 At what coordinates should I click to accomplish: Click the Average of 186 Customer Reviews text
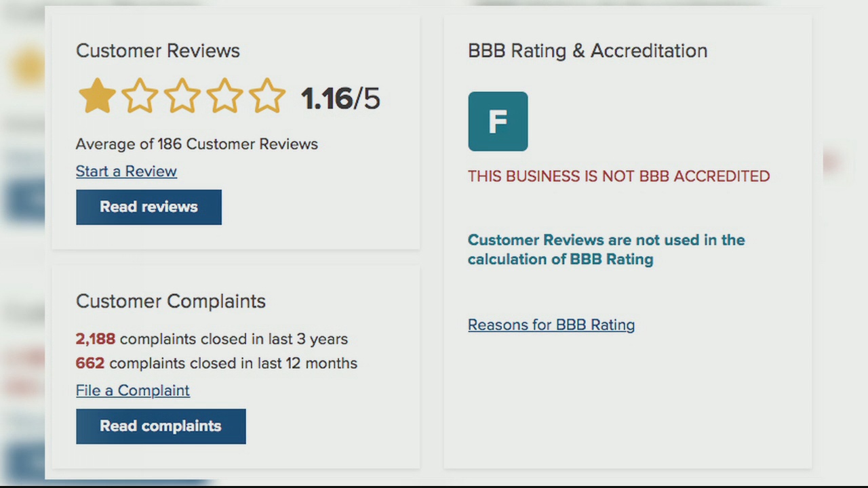click(197, 144)
